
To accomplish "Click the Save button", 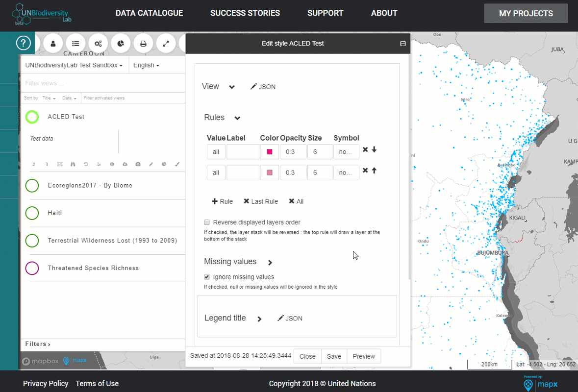I will point(334,356).
